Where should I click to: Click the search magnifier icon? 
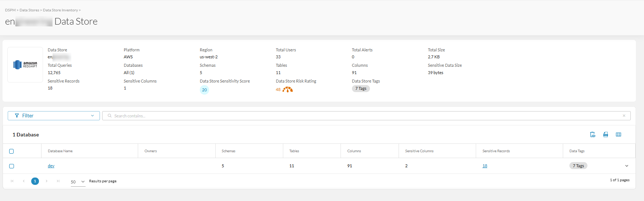(109, 116)
